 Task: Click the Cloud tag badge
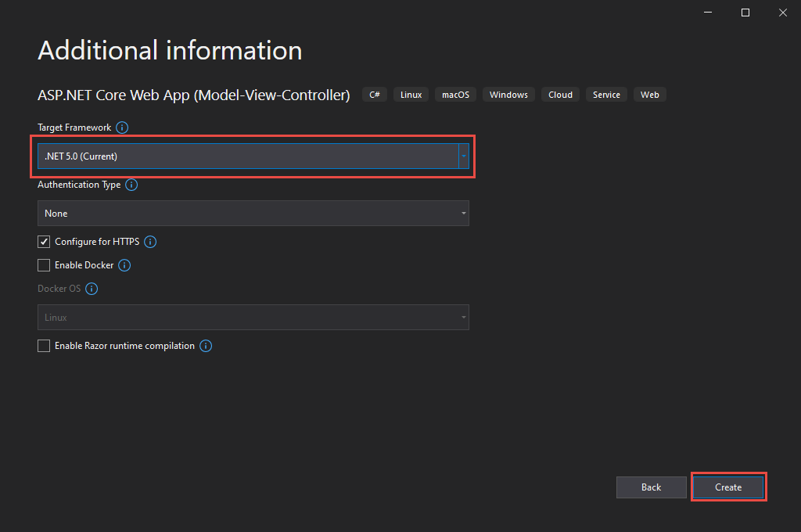point(560,94)
